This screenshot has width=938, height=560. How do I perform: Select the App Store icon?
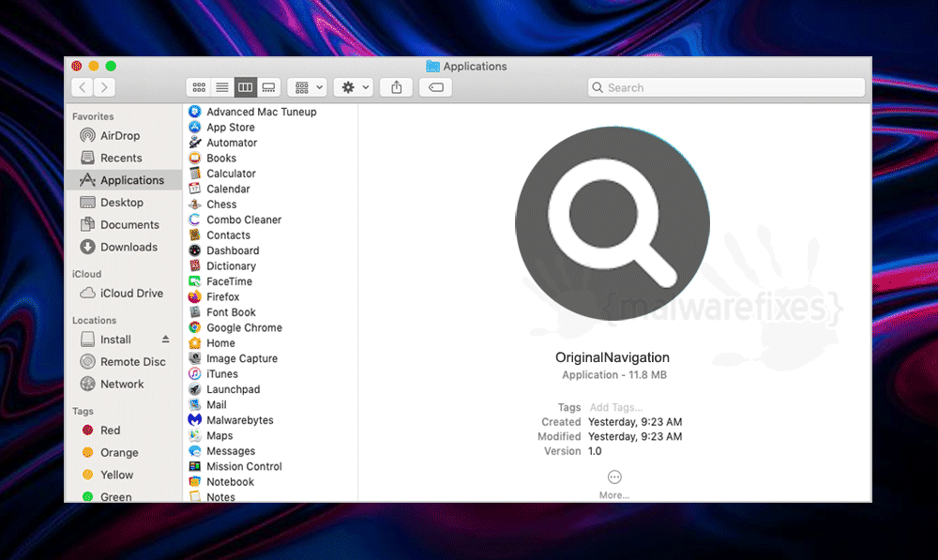tap(194, 127)
